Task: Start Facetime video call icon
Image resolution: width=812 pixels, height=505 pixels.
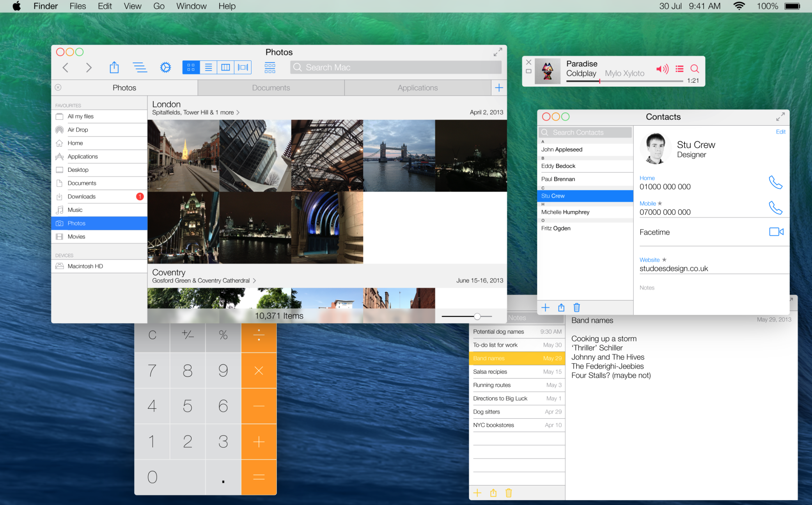Action: (776, 232)
